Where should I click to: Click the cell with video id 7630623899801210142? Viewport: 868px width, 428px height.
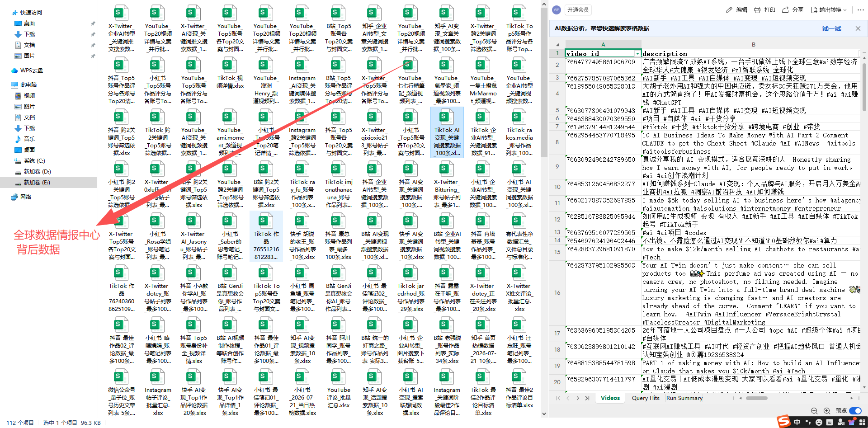[x=603, y=350]
